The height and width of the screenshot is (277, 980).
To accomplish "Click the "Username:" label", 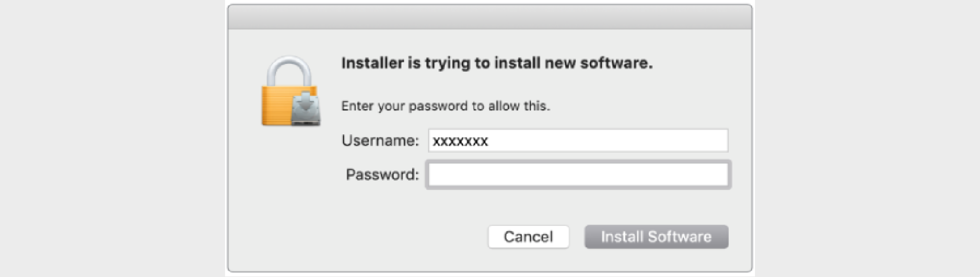I will click(x=380, y=141).
